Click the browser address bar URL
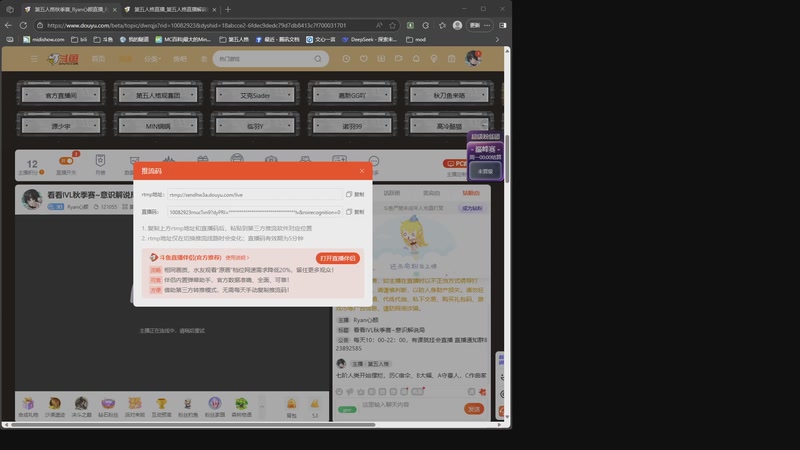 196,25
